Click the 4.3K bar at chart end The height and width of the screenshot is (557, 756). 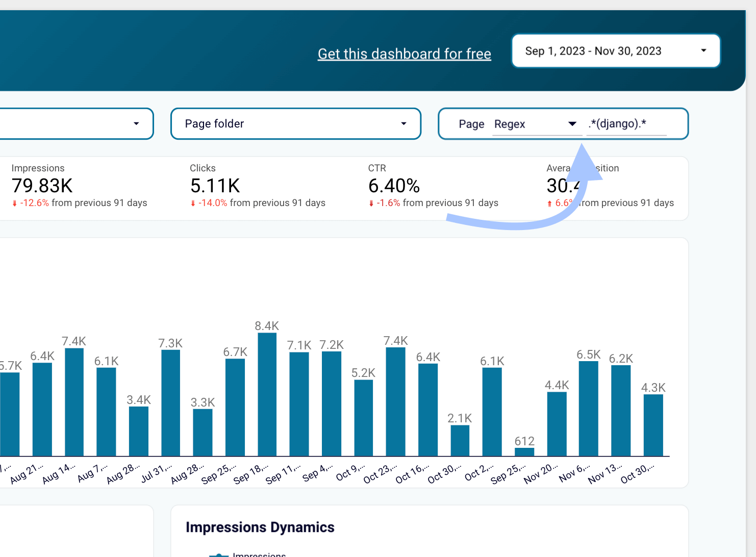pos(653,425)
